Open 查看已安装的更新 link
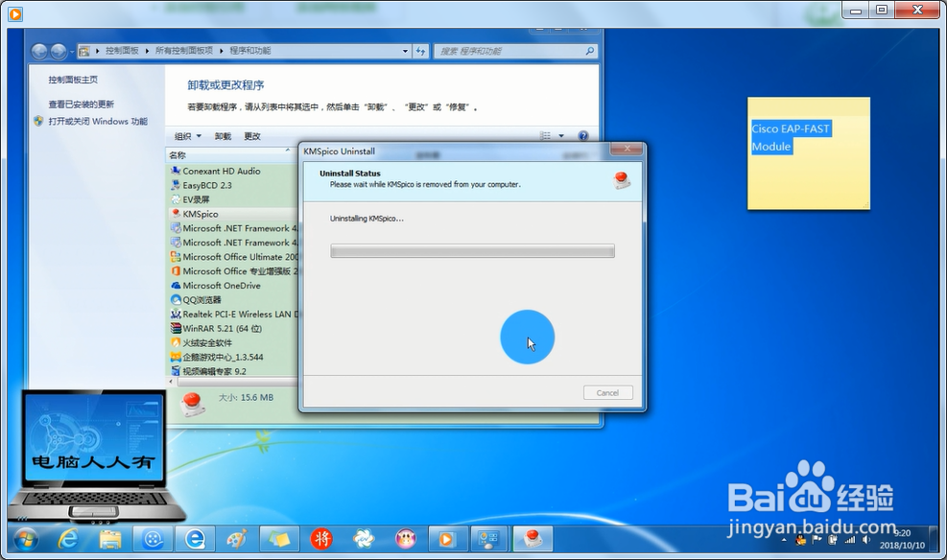This screenshot has height=560, width=947. (x=82, y=104)
